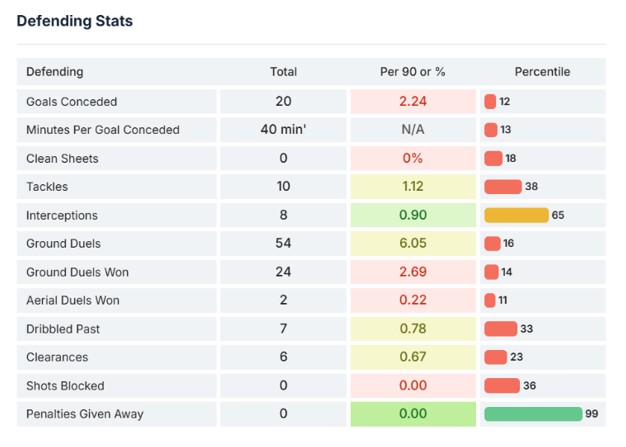Click the Total column header
The image size is (626, 447).
tap(283, 72)
